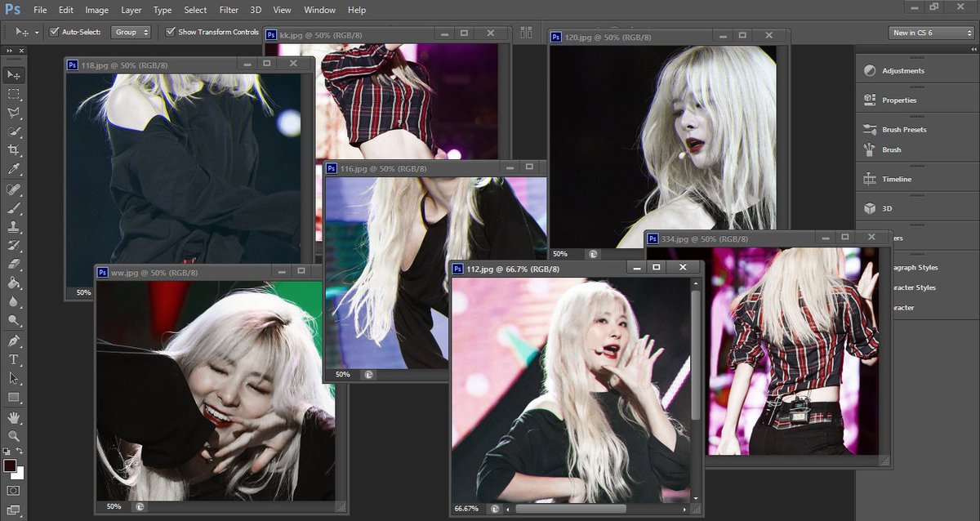Select the Hand tool
Image resolution: width=980 pixels, height=521 pixels.
[x=14, y=417]
